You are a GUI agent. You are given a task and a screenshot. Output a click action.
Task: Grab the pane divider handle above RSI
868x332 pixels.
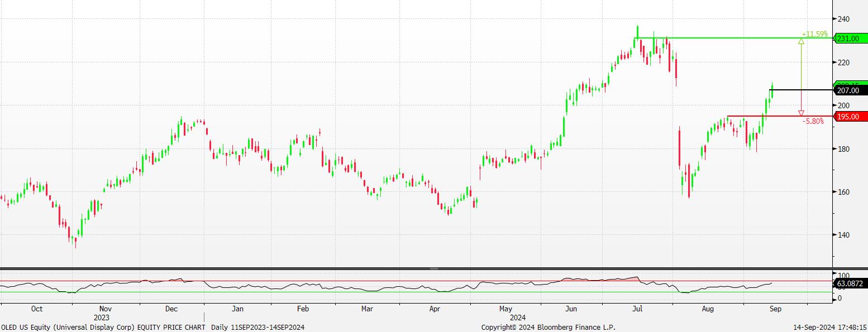coord(433,268)
